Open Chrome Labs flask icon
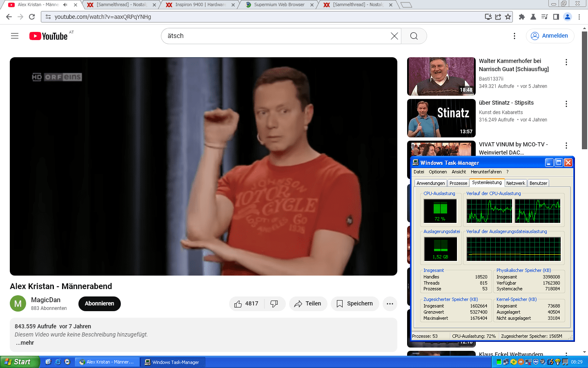 click(x=533, y=17)
